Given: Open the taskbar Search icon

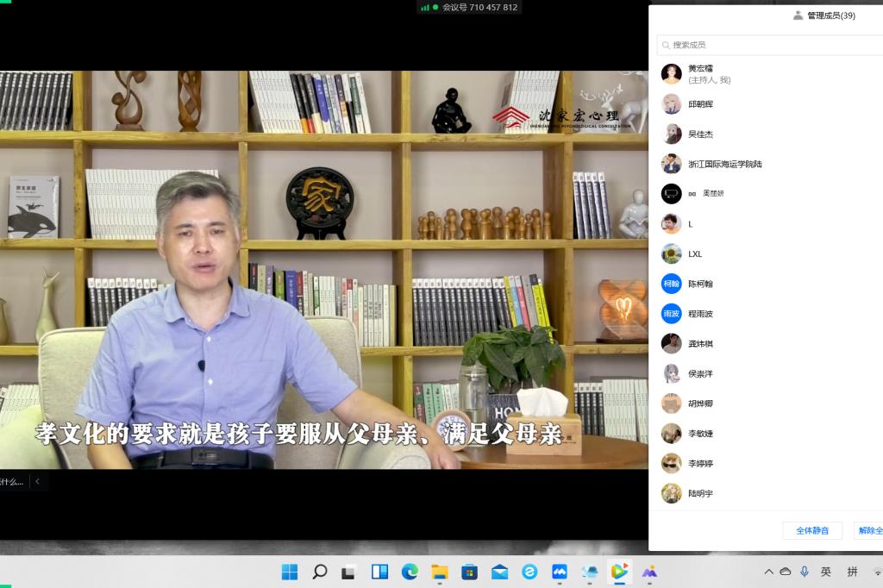Looking at the screenshot, I should coord(320,572).
